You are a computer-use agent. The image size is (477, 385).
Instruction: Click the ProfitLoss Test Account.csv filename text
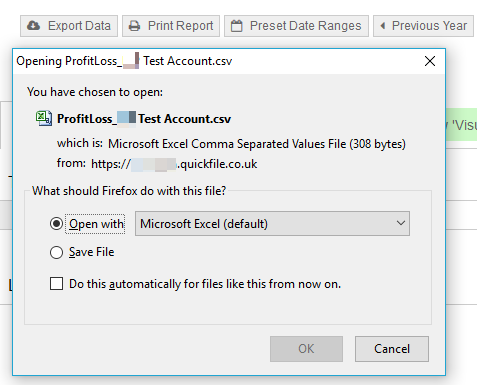pyautogui.click(x=144, y=119)
